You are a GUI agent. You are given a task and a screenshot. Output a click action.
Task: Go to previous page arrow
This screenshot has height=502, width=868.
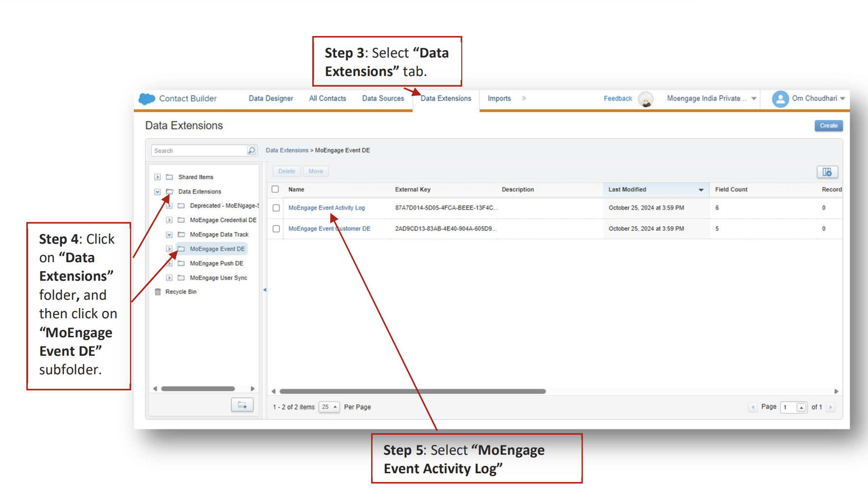[x=753, y=407]
